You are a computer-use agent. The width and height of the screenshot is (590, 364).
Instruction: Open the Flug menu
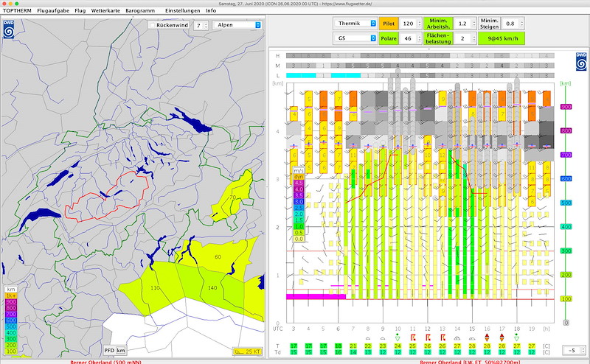click(80, 10)
